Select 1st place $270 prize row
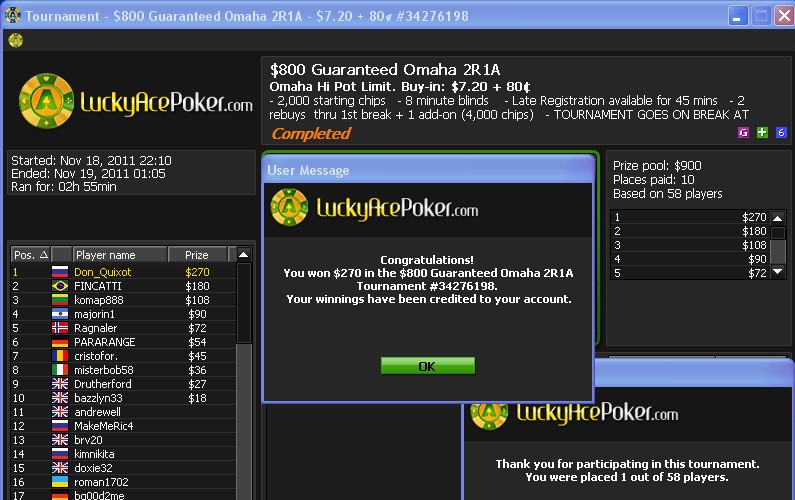Image resolution: width=795 pixels, height=500 pixels. click(690, 217)
